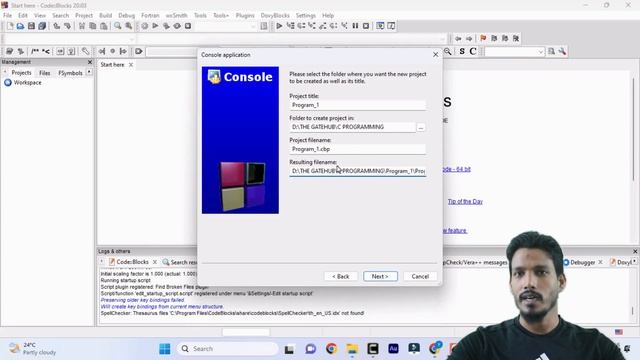Open Adobe Audition from the taskbar
640x360 pixels.
(x=393, y=349)
